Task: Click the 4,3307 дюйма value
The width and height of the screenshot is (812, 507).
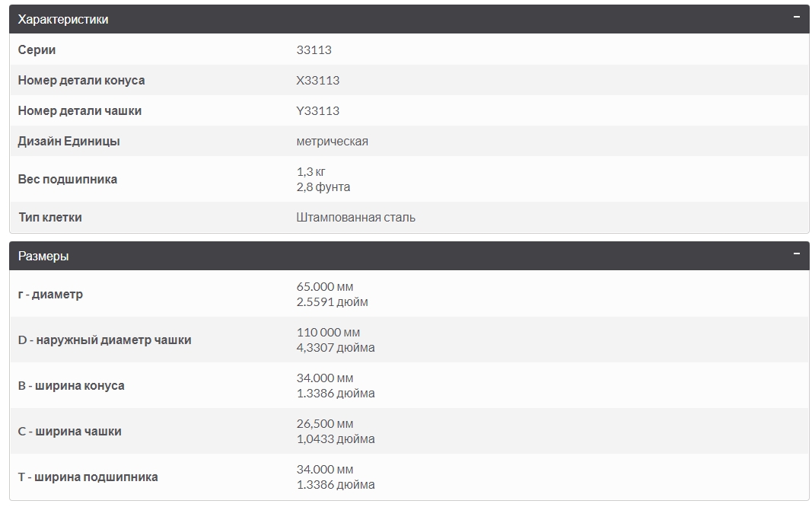Action: (x=336, y=348)
